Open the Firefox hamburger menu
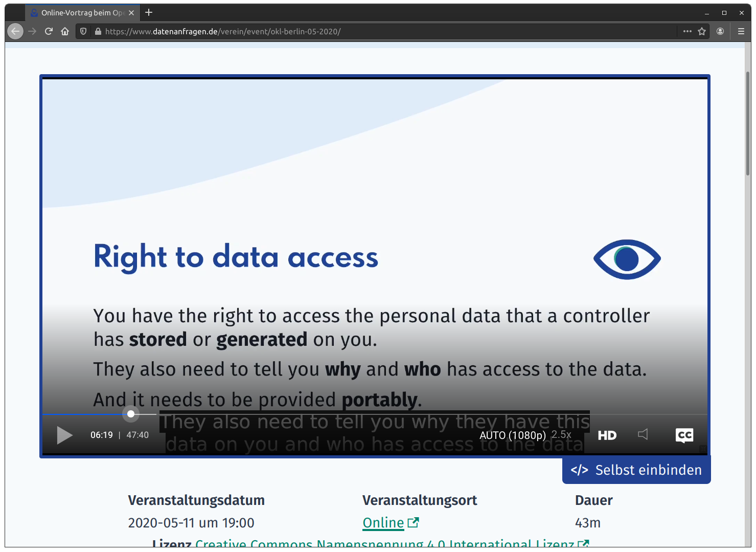Image resolution: width=756 pixels, height=552 pixels. click(741, 31)
